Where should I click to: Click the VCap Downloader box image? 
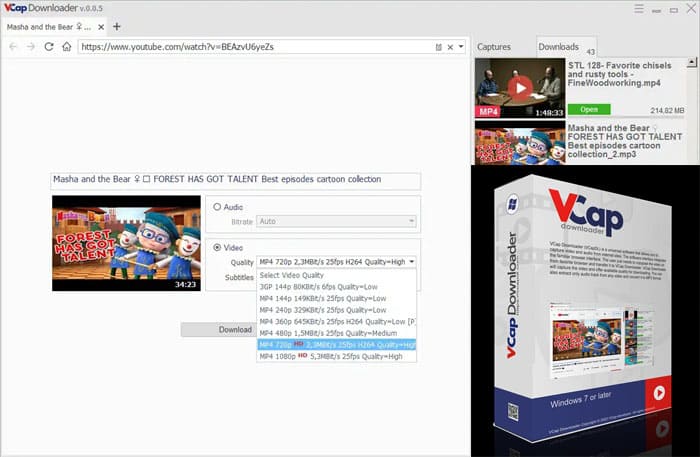[583, 308]
